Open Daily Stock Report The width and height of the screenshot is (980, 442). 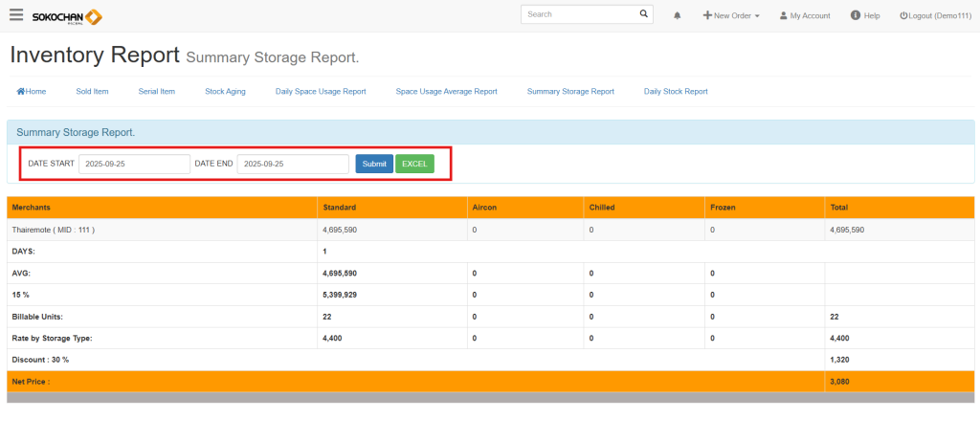[x=676, y=92]
